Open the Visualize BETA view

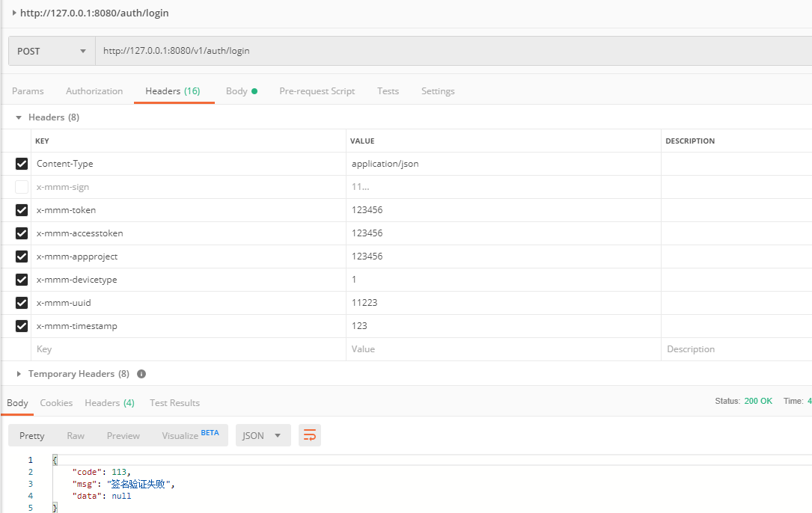(190, 435)
